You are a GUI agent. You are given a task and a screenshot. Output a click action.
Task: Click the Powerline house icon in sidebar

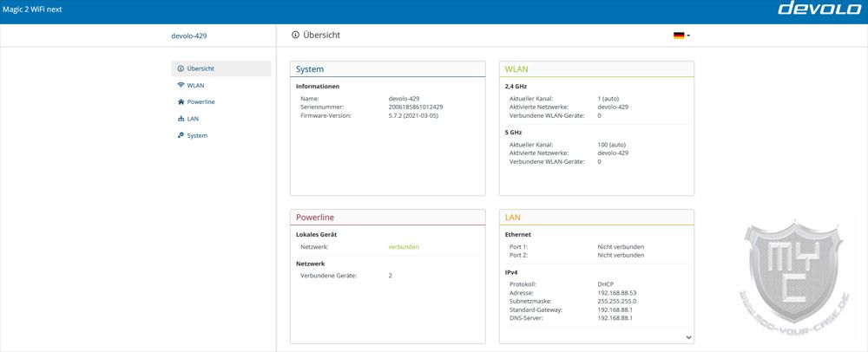181,101
